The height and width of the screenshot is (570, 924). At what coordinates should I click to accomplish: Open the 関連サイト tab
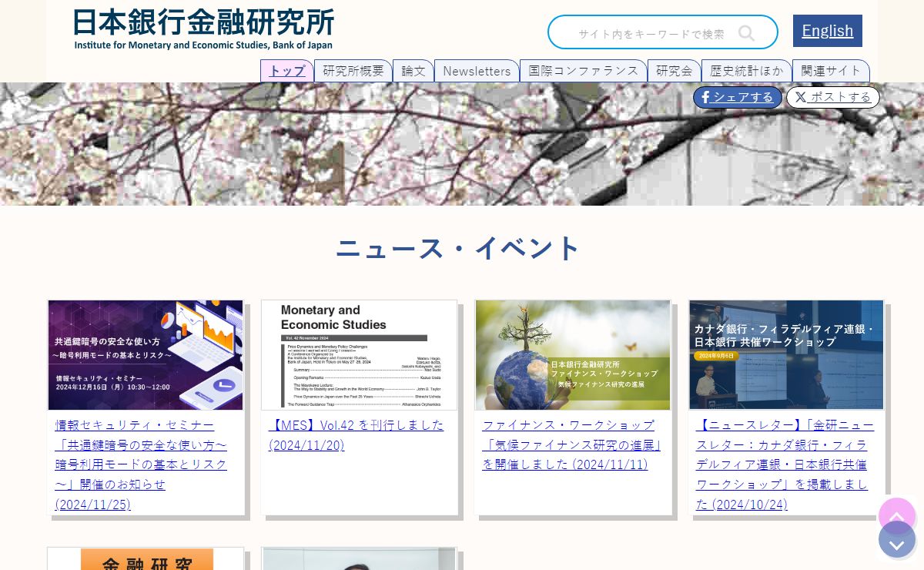click(x=831, y=71)
